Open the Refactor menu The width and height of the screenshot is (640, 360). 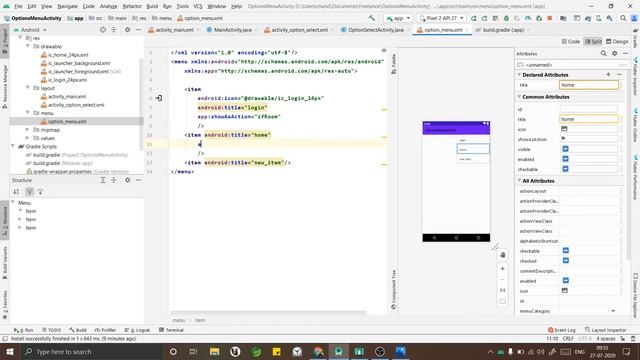pos(132,6)
